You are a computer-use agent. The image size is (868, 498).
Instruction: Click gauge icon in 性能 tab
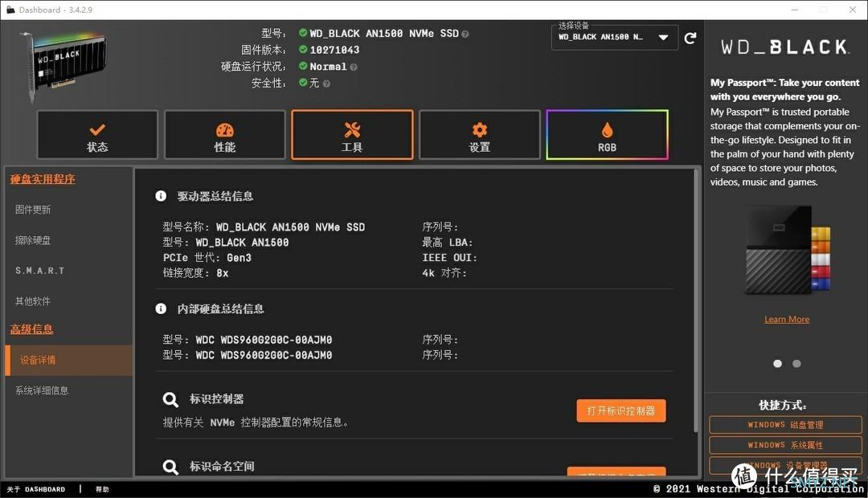[x=225, y=130]
